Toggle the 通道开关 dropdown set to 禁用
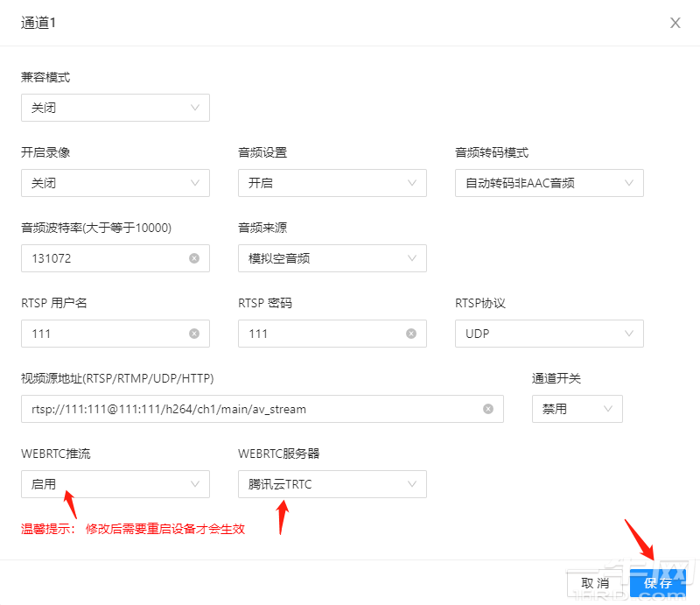The height and width of the screenshot is (605, 700). pyautogui.click(x=577, y=409)
